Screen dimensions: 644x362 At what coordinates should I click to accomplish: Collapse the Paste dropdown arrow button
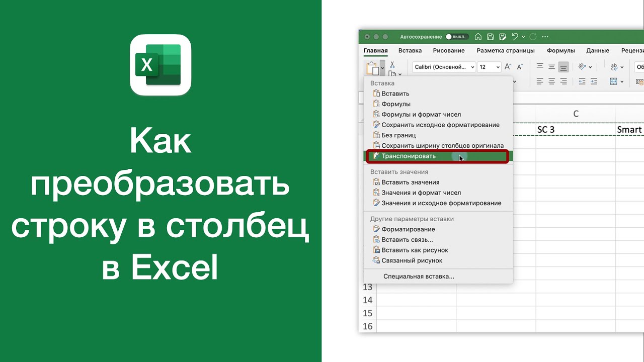382,68
